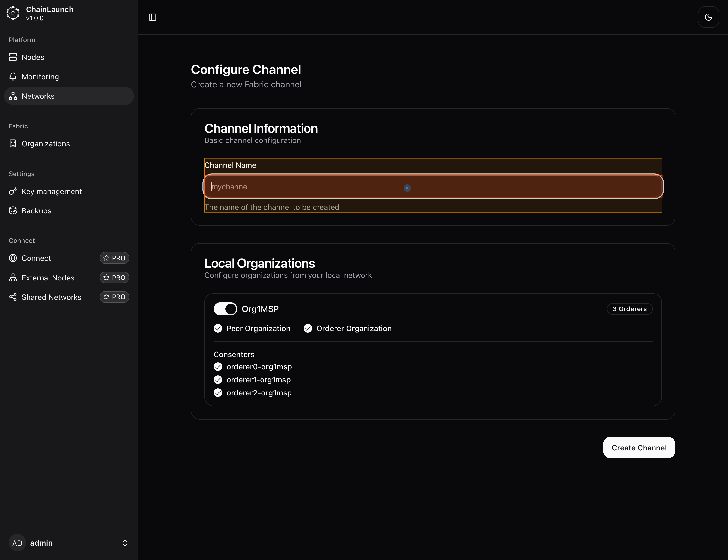Viewport: 728px width, 560px height.
Task: Click the Key management key icon
Action: tap(13, 191)
